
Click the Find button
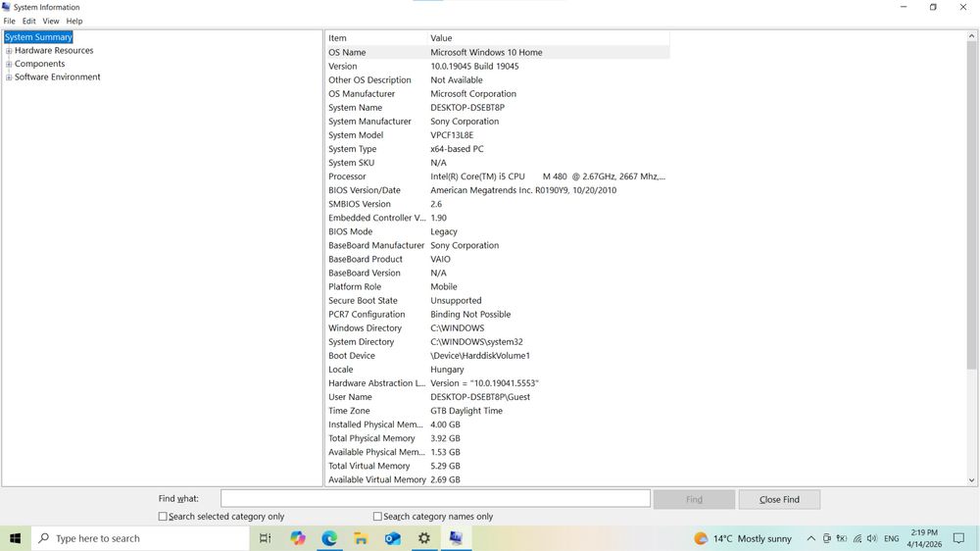coord(695,499)
